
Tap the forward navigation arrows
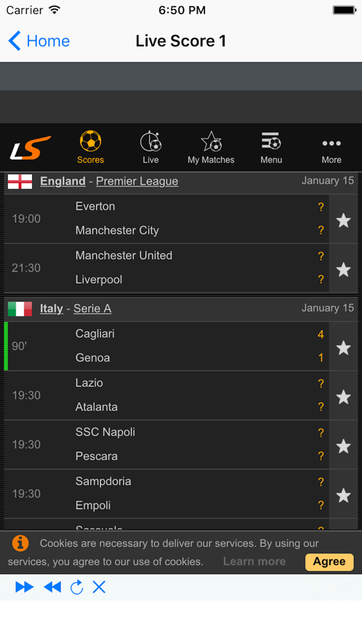tap(24, 587)
